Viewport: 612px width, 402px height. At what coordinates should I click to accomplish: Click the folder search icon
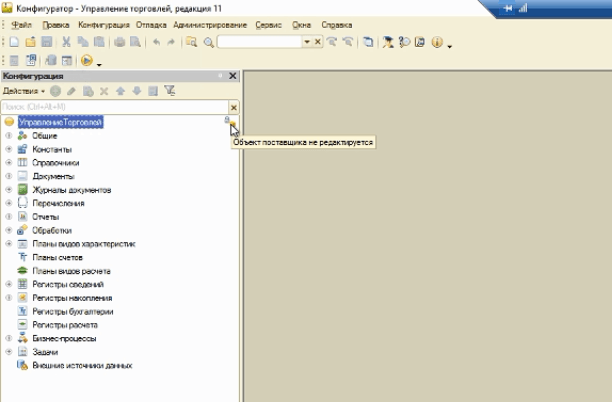(x=191, y=42)
